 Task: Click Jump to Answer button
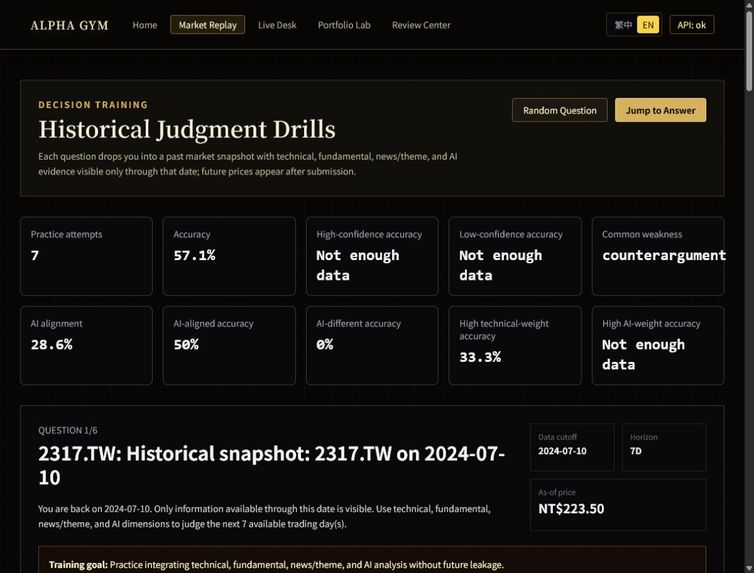[660, 110]
